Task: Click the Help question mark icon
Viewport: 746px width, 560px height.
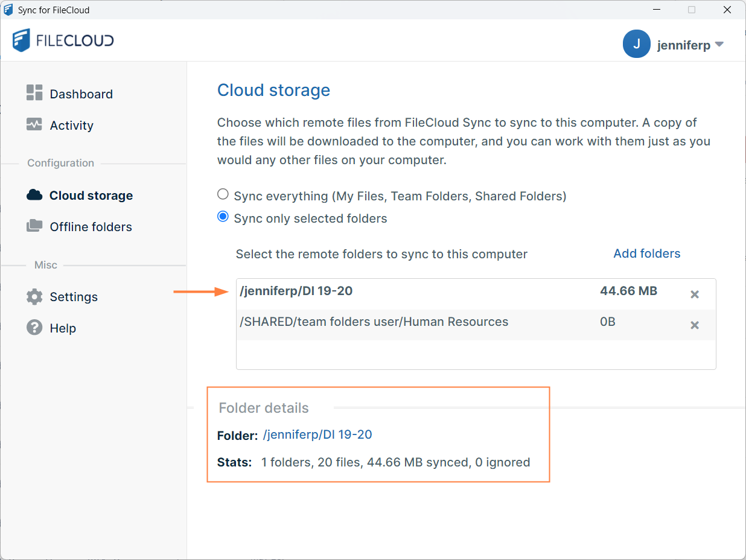Action: [x=34, y=328]
